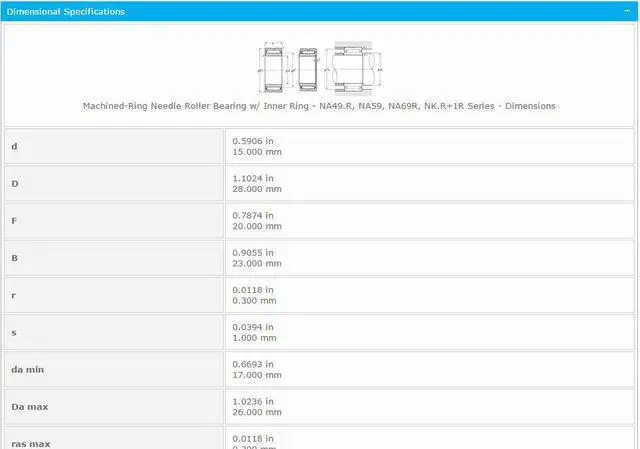This screenshot has width=640, height=449.
Task: Collapse the Dimensional Specifications panel
Action: [x=627, y=12]
